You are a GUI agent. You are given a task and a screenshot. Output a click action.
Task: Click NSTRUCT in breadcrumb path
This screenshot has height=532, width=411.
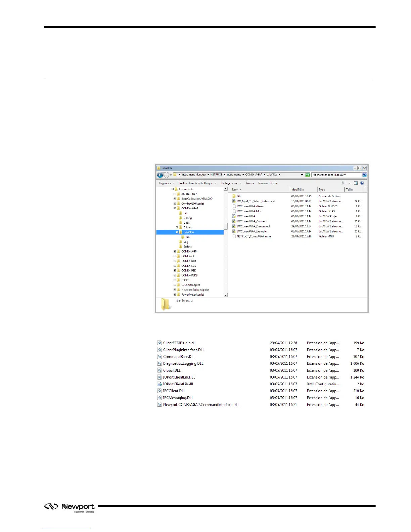pyautogui.click(x=216, y=175)
